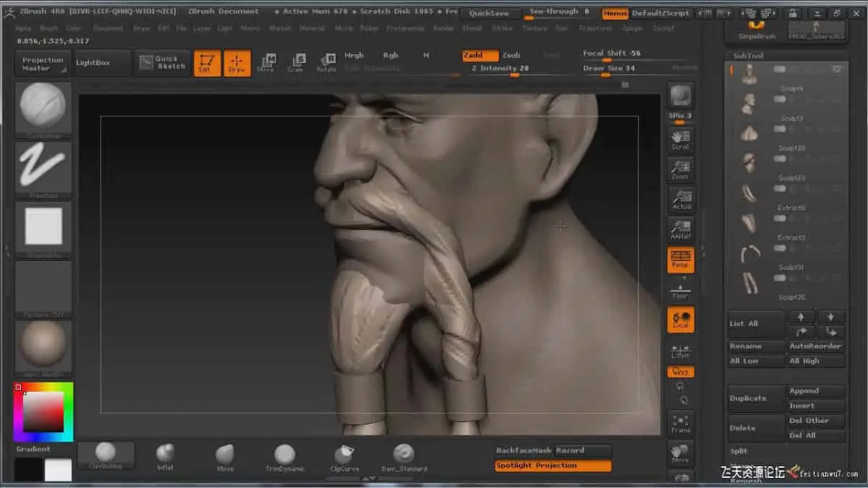868x488 pixels.
Task: Open the alpha selector square
Action: 43,229
